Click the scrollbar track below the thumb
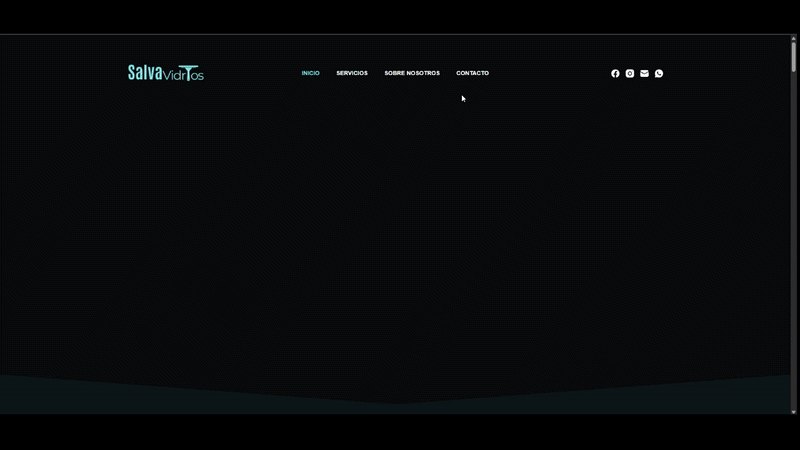800x450 pixels. [794, 250]
